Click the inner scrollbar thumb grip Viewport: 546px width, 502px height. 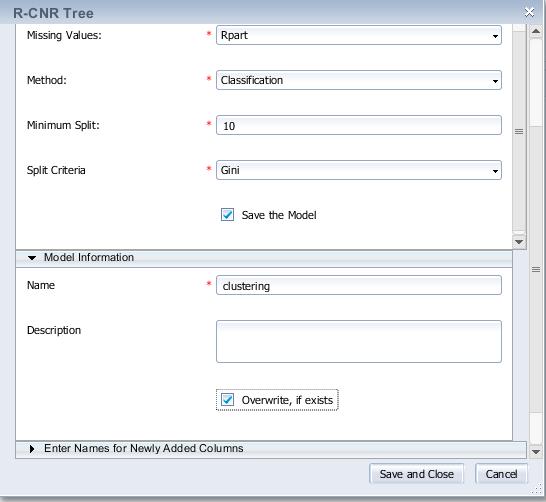tap(519, 131)
